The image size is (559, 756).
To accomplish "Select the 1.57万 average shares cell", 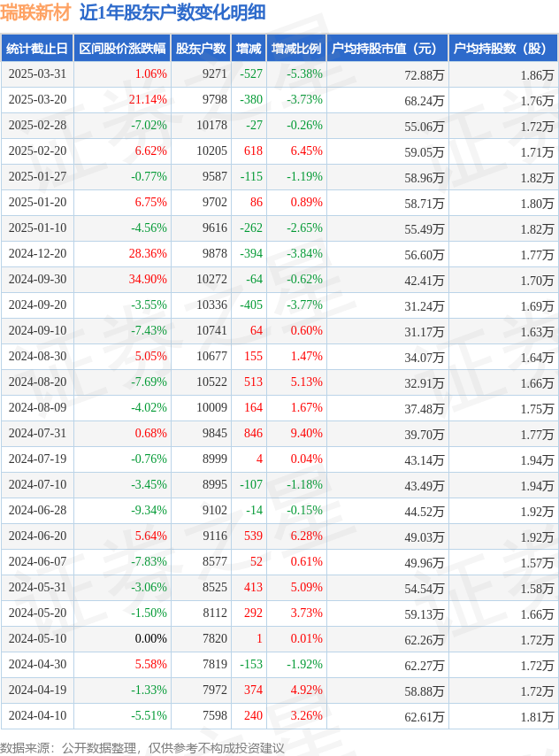I will tap(537, 562).
